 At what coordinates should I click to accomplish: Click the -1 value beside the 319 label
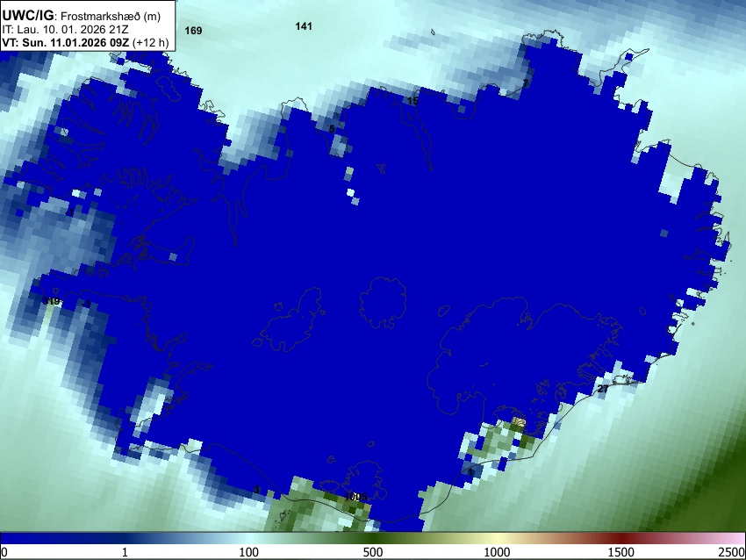(x=86, y=304)
